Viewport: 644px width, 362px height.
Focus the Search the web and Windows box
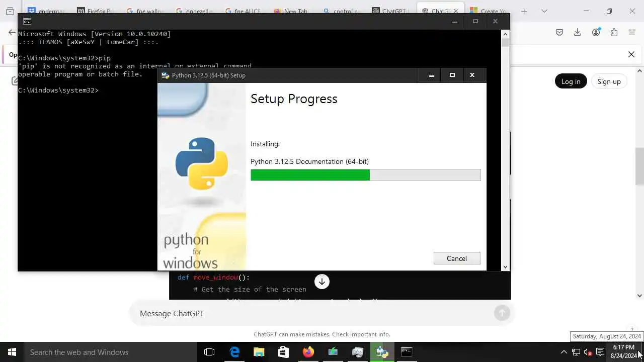tap(111, 352)
